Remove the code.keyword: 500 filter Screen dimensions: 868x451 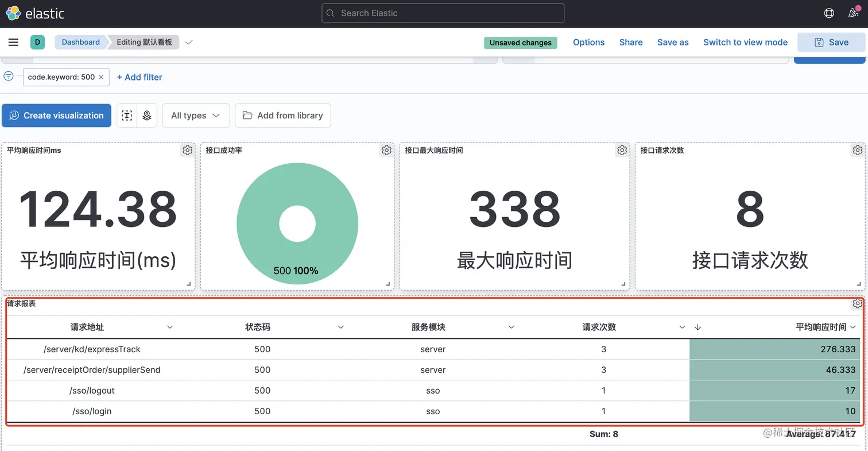[x=102, y=77]
